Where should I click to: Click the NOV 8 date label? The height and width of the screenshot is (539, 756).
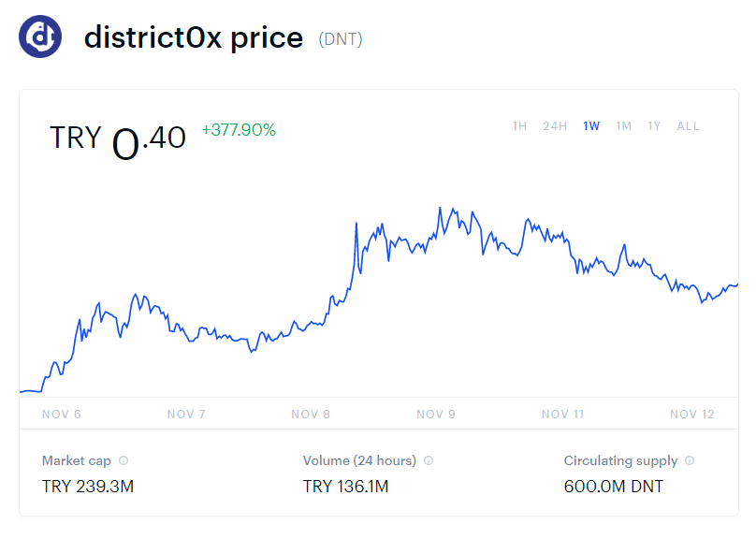tap(311, 415)
